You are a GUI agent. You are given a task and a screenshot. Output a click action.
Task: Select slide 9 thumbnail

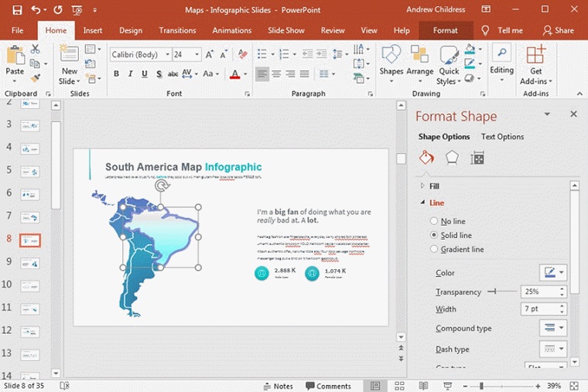30,263
